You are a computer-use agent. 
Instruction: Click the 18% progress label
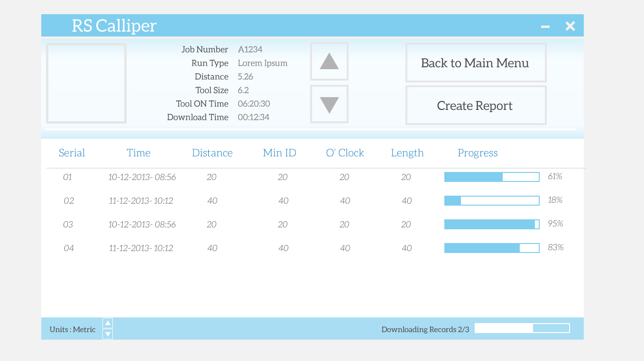point(555,200)
